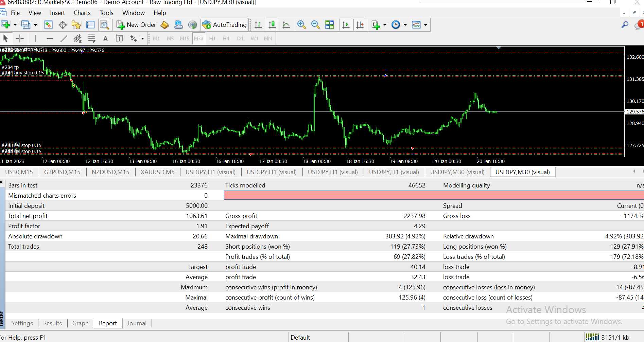This screenshot has height=342, width=644.
Task: Close the Tester panel with the X
Action: click(x=2, y=183)
